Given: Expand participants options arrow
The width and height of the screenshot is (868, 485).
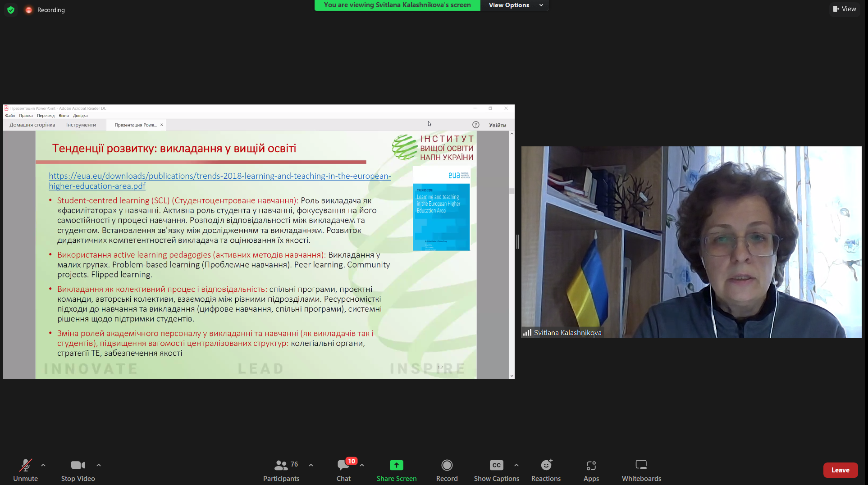Looking at the screenshot, I should coord(311,465).
